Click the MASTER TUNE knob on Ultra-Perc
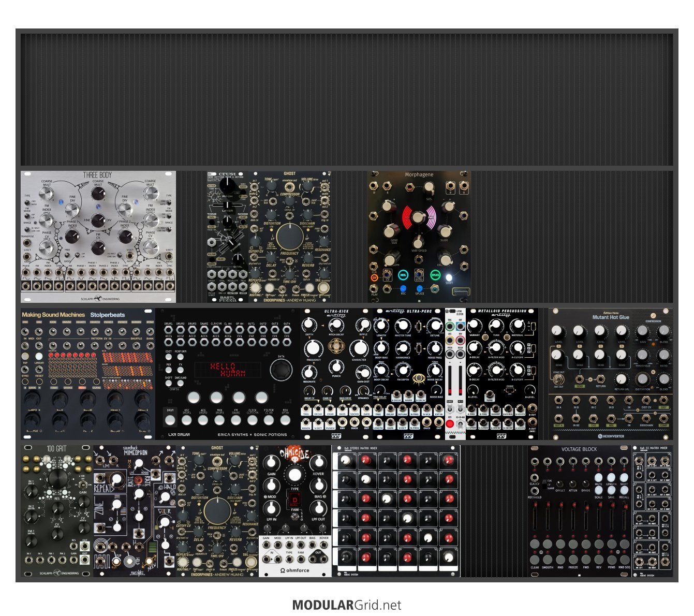This screenshot has width=694, height=616. pyautogui.click(x=403, y=326)
